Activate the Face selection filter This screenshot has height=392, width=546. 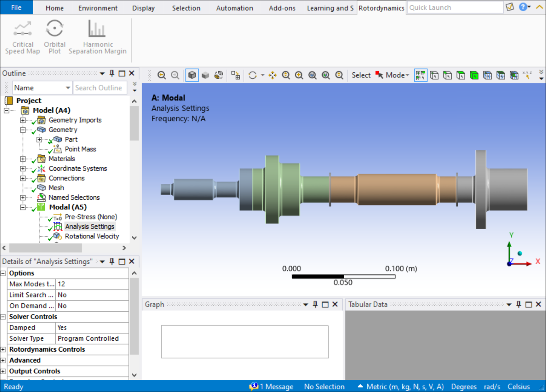point(460,75)
